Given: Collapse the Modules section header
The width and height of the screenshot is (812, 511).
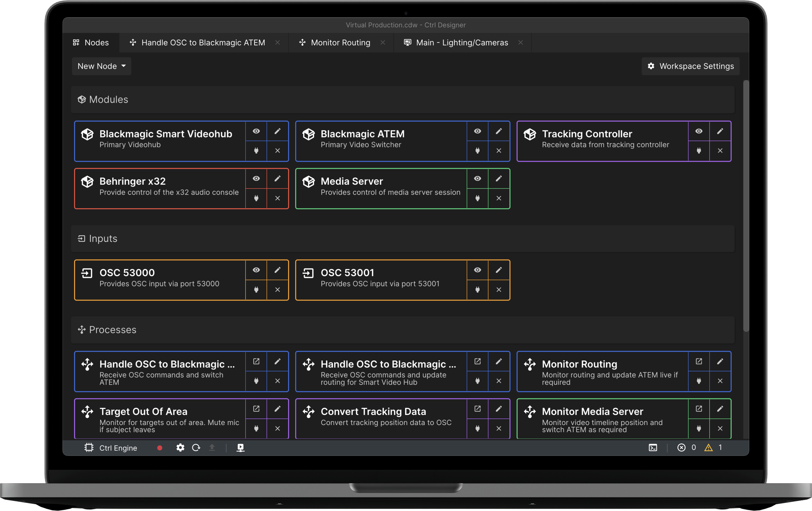Looking at the screenshot, I should tap(403, 99).
